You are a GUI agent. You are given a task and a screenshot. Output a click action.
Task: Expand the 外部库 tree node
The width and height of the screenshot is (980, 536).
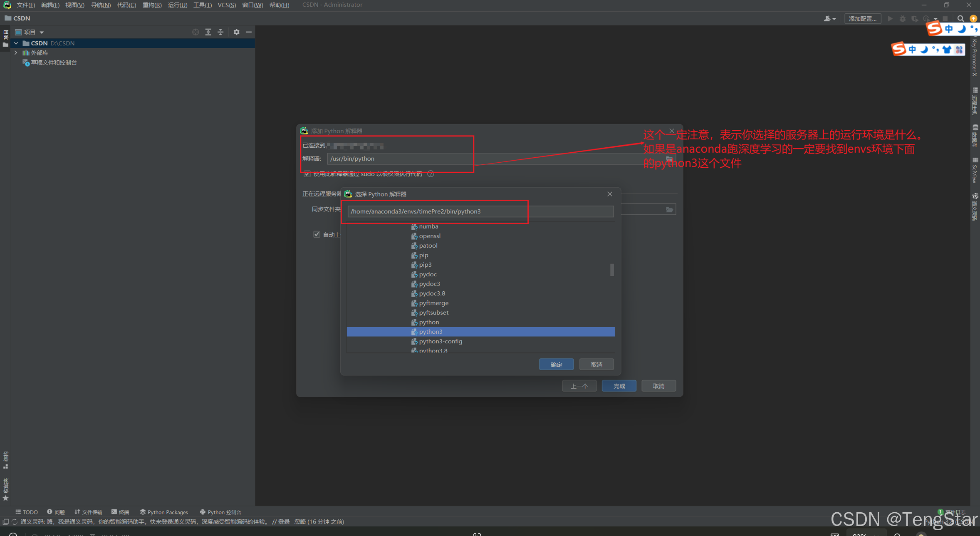16,52
